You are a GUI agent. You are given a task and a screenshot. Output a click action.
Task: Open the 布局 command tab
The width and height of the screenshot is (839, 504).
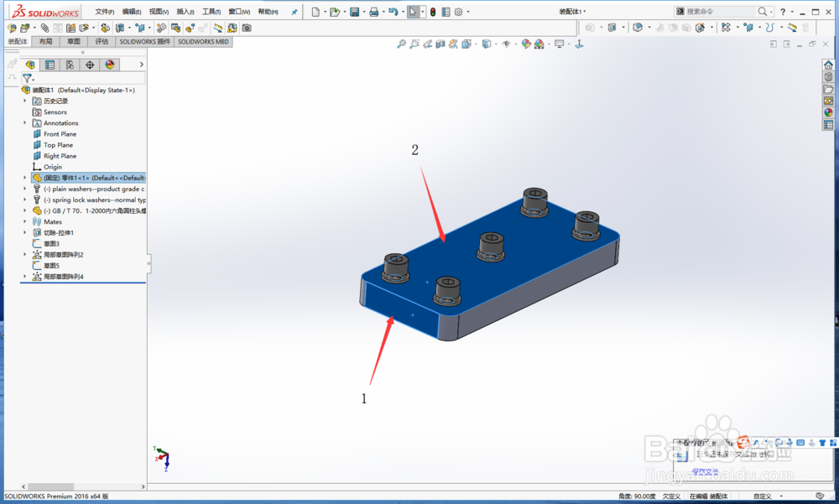(x=46, y=42)
